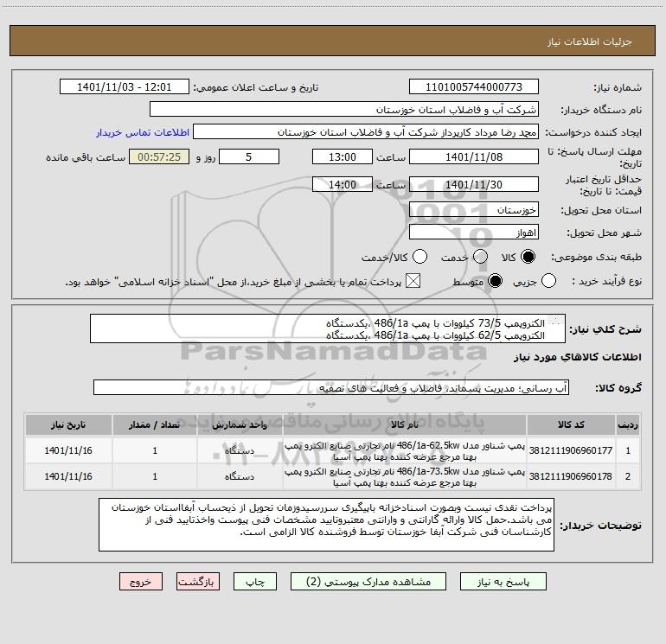
Task: Click the اطلاعات کالاهای مورد نیاز heading
Action: [x=578, y=357]
